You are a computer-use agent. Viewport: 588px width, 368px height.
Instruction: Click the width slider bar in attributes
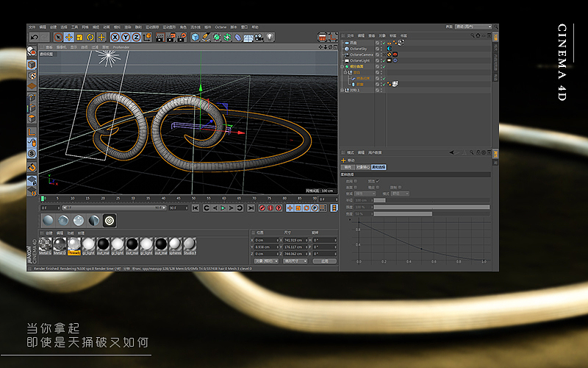point(431,213)
